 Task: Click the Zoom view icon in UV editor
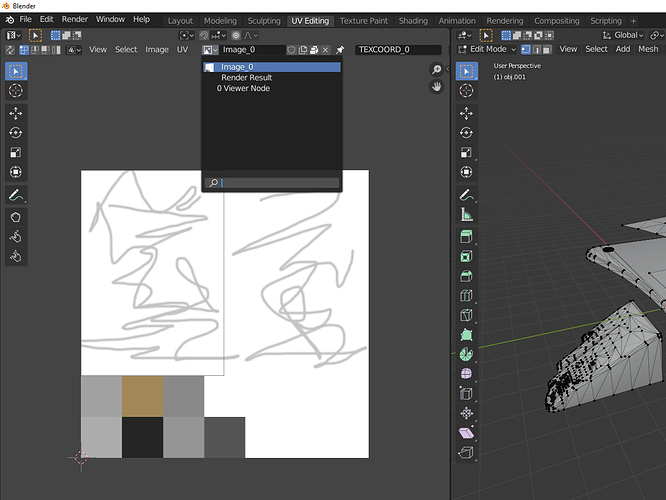(x=436, y=69)
